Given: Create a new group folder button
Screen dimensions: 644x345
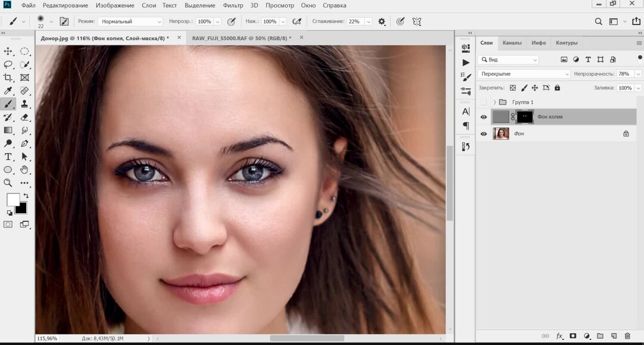Looking at the screenshot, I should [600, 336].
